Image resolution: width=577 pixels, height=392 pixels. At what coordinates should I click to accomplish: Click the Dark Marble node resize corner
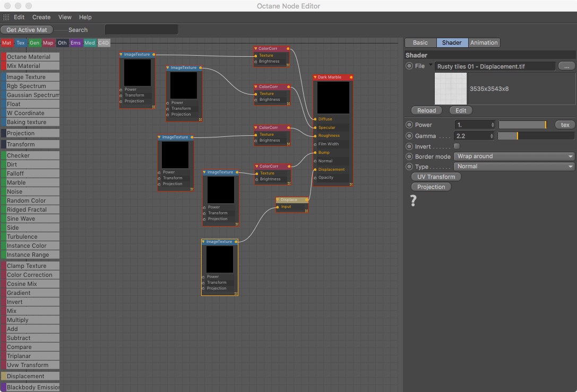point(351,184)
